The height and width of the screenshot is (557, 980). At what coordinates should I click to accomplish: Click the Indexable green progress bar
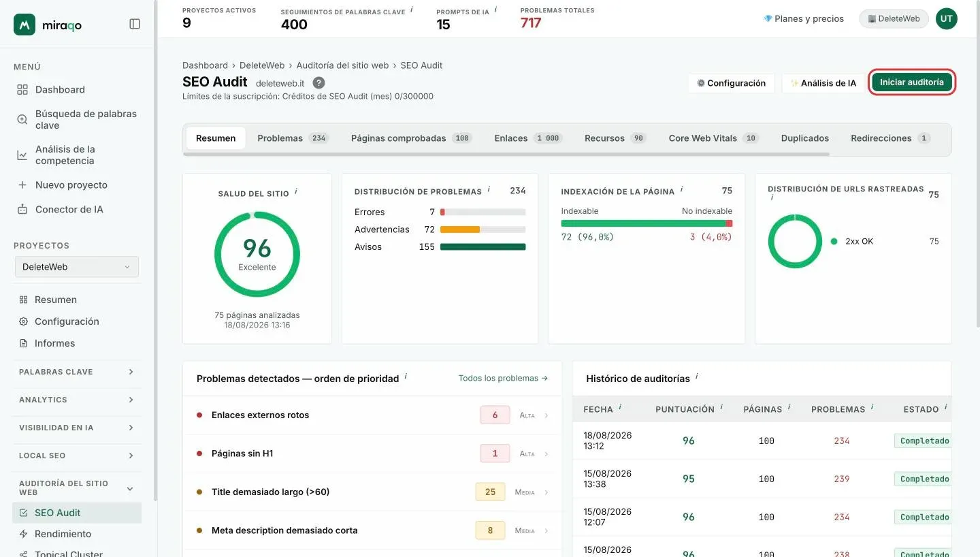point(643,223)
